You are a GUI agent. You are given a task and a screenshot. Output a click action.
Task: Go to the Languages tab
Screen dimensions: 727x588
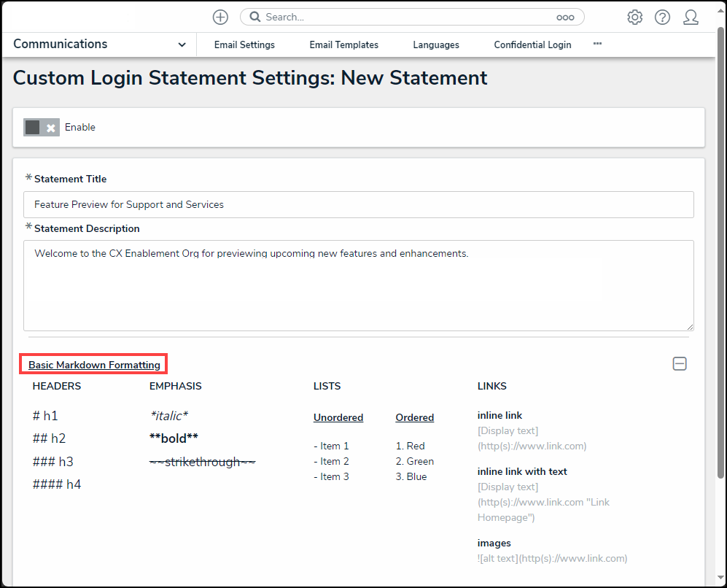pyautogui.click(x=435, y=45)
